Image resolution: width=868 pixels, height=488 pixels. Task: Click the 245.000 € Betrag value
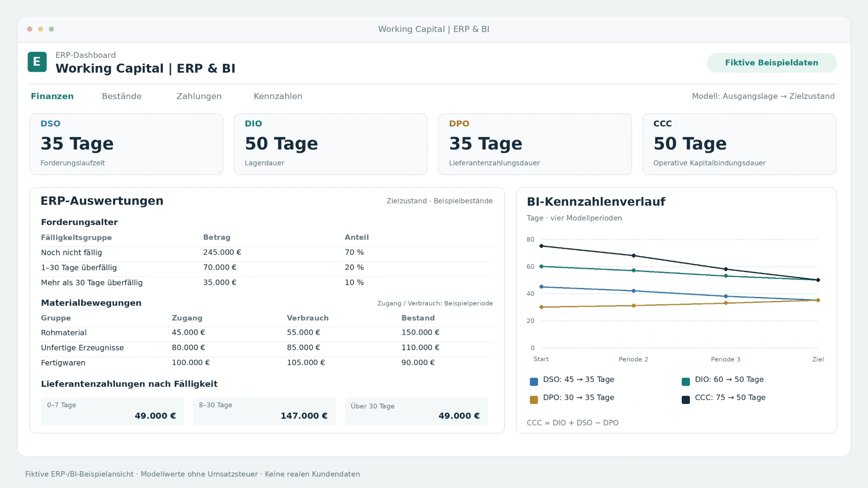222,253
